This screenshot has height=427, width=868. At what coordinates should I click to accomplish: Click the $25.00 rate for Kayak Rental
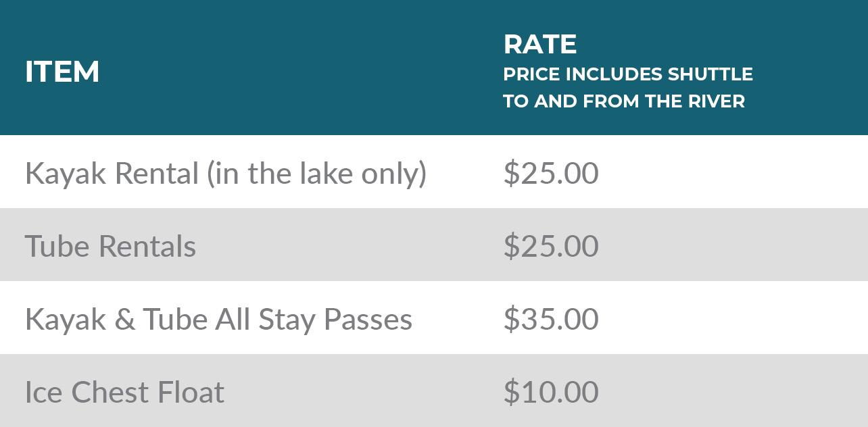(x=550, y=174)
